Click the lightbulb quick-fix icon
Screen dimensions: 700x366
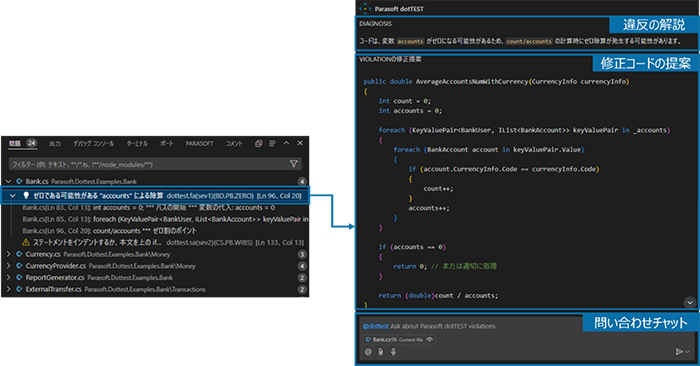(x=26, y=195)
